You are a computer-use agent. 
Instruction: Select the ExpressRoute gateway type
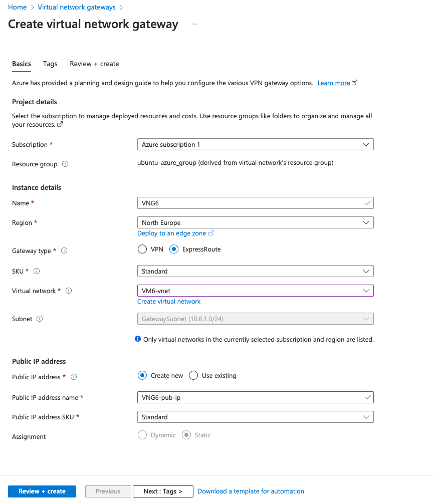click(174, 249)
